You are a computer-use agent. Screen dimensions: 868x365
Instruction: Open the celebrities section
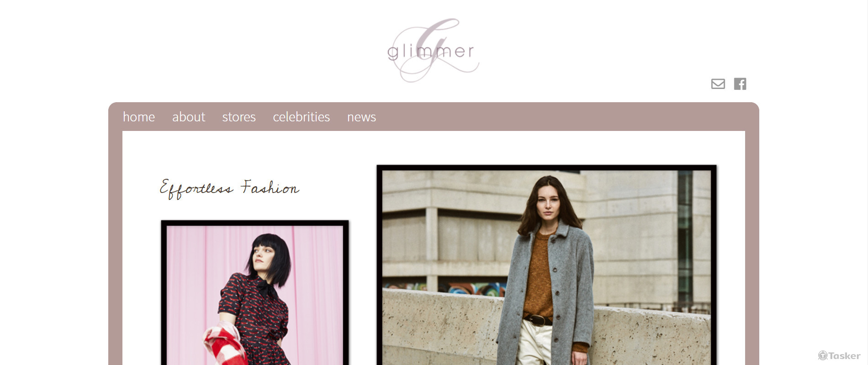(302, 117)
